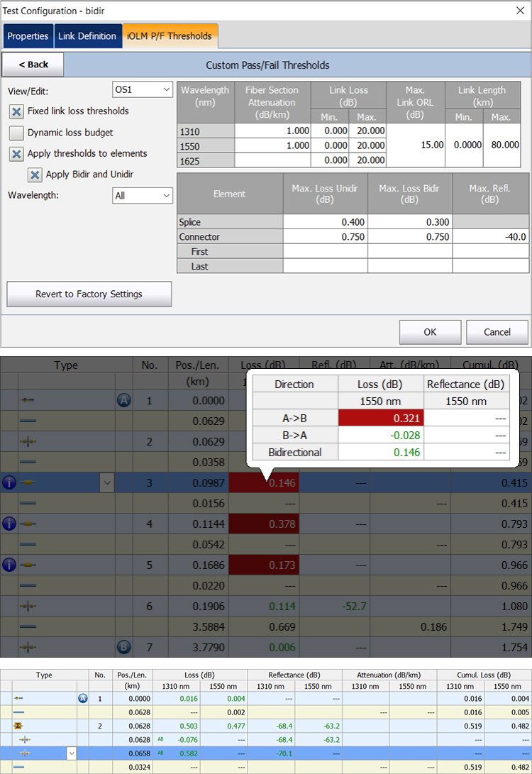
Task: Edit Splice Max. Loss Unidir field
Action: pos(325,222)
